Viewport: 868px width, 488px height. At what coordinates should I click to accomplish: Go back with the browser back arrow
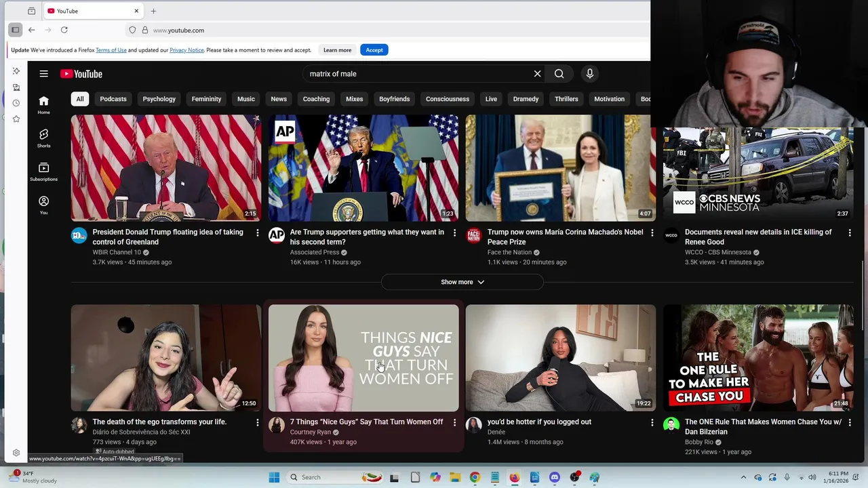(x=31, y=30)
